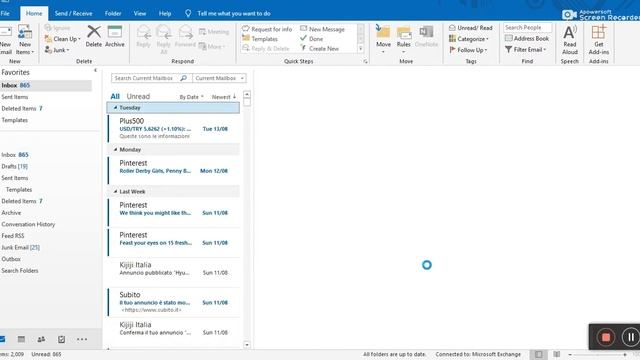
Task: Open Current Mailbox scope dropdown
Action: pyautogui.click(x=219, y=78)
